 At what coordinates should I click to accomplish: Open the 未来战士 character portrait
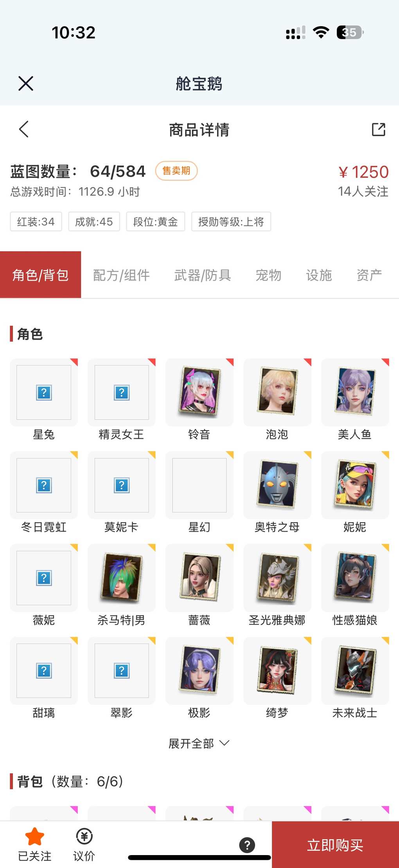355,670
